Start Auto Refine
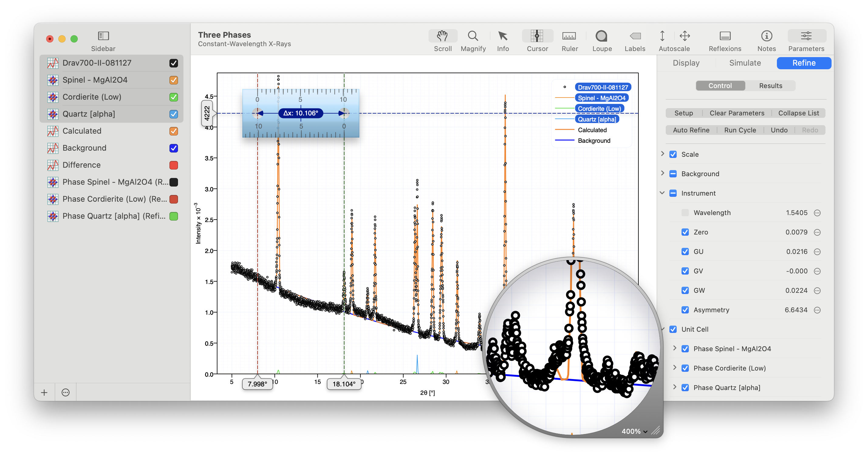Viewport: 868px width, 455px height. coord(691,130)
